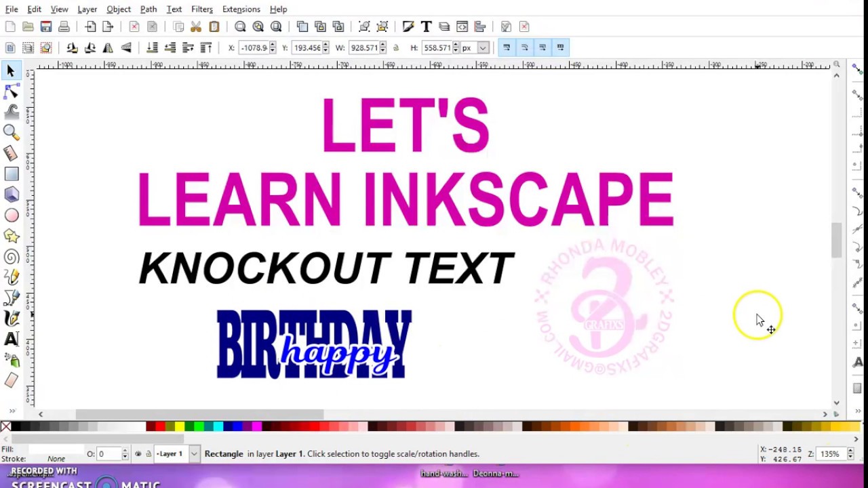Viewport: 868px width, 488px height.
Task: Select the Node edit tool
Action: (11, 91)
